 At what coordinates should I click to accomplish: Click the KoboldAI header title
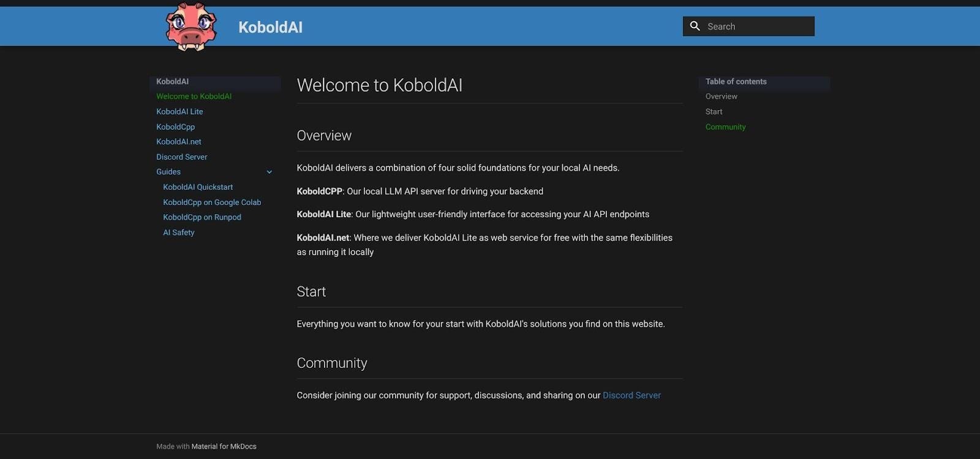[x=270, y=27]
